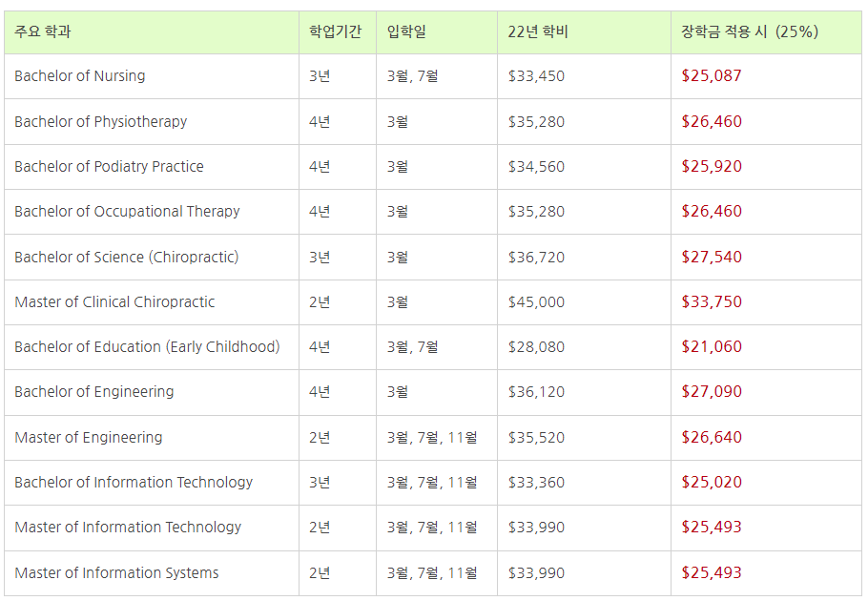Select 'Bachelor of Education (Early Childhood)' cell
This screenshot has height=601, width=868.
[x=152, y=347]
